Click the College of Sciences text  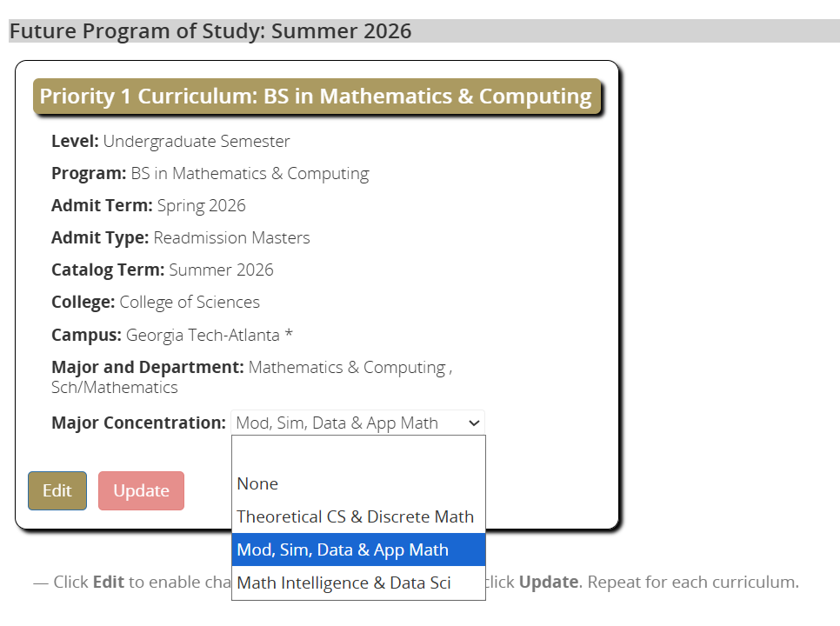pos(190,302)
